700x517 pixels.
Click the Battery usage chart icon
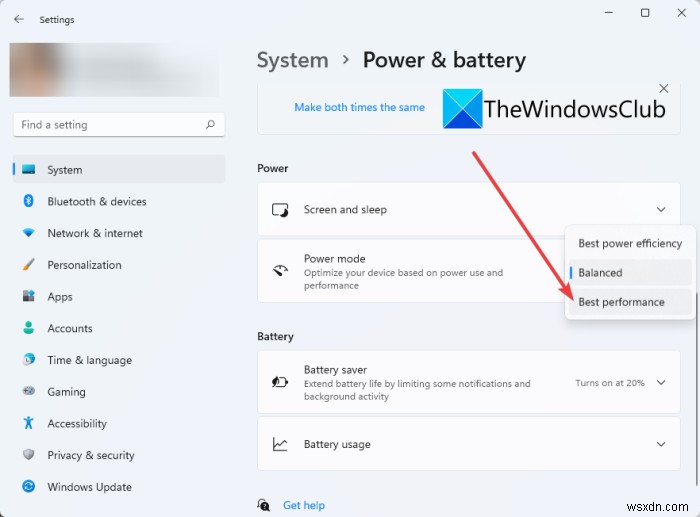280,444
